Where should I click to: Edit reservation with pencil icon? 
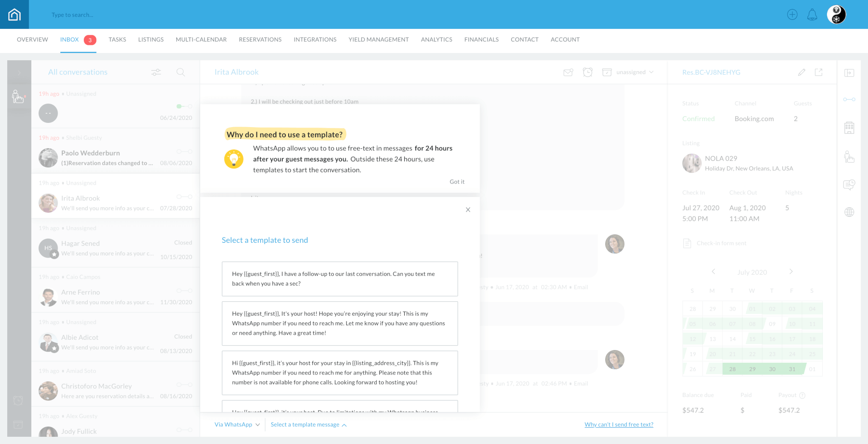click(x=801, y=72)
